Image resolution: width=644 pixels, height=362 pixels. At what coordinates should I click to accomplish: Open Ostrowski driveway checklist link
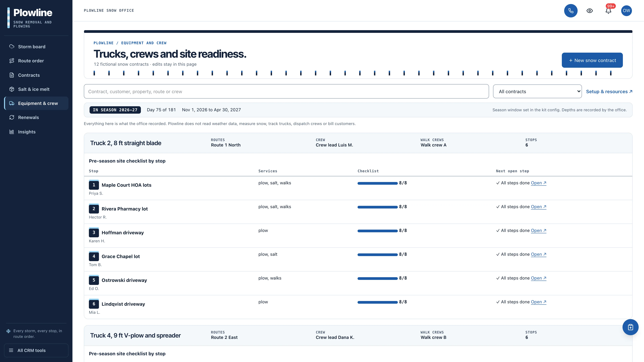(x=539, y=278)
